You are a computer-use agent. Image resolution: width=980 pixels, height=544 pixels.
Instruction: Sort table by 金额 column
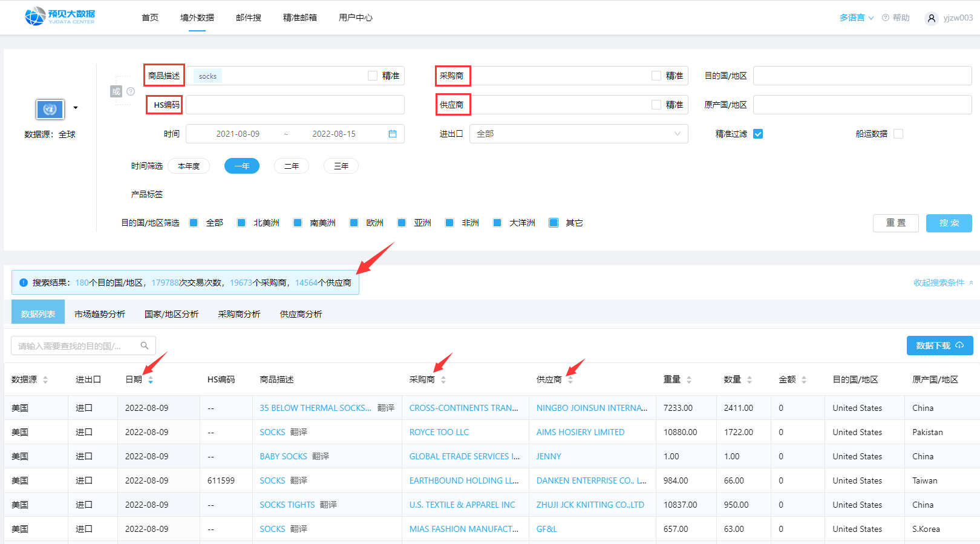[804, 379]
